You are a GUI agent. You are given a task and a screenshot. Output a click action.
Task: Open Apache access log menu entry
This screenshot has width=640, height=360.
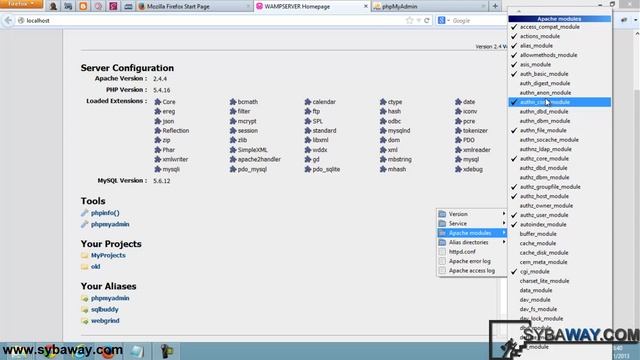[x=472, y=271]
